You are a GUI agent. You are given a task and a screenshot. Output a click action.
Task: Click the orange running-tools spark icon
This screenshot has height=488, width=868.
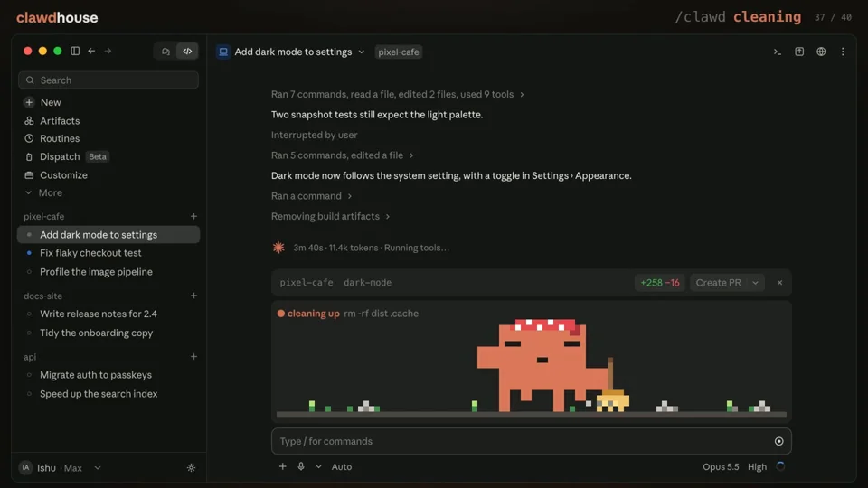click(278, 248)
